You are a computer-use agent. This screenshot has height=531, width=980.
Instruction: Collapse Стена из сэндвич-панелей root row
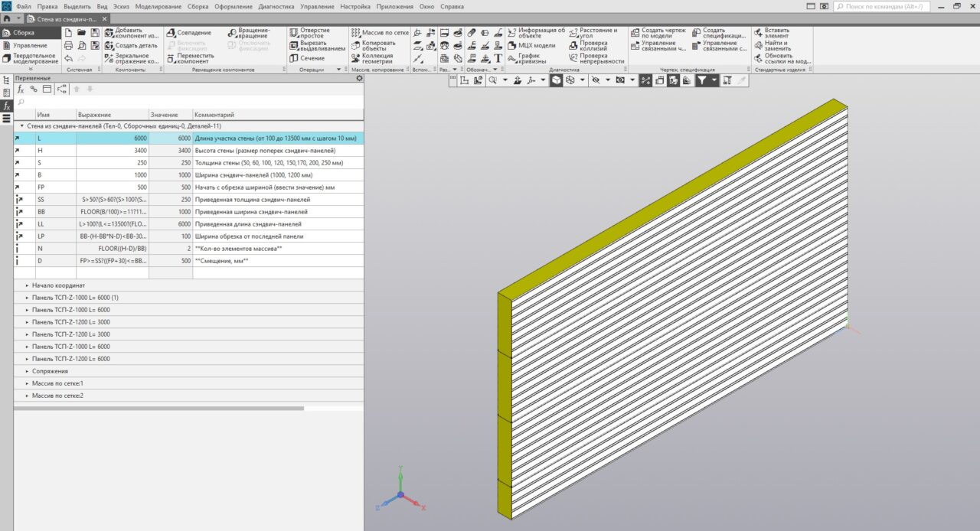point(21,125)
